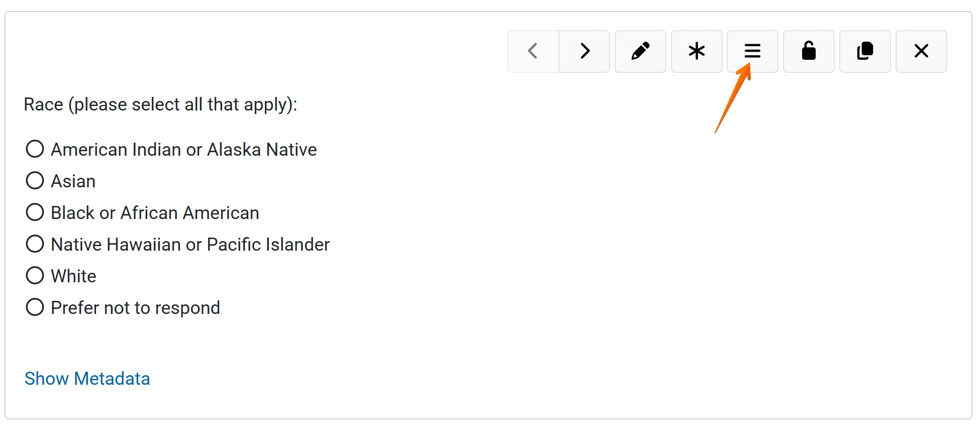Click the Prefer not to respond label

point(136,308)
